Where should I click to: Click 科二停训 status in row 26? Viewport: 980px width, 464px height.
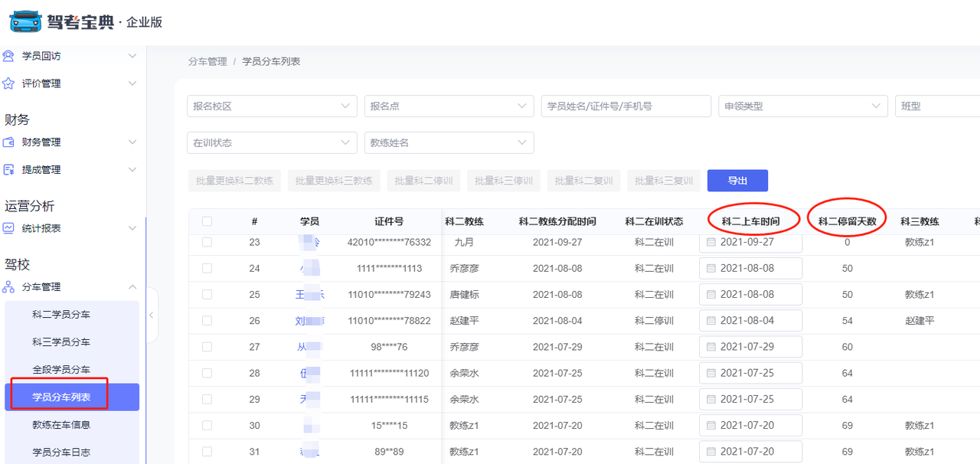click(x=654, y=321)
